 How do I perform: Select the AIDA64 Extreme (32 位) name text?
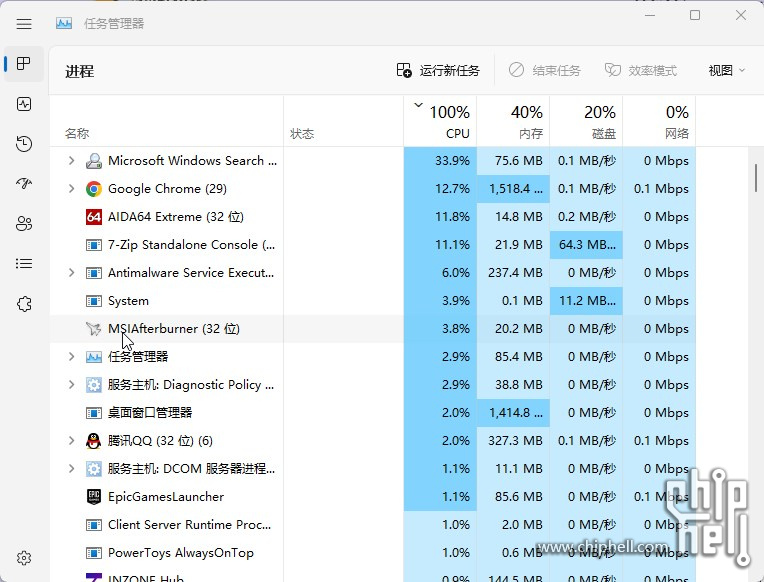point(176,217)
